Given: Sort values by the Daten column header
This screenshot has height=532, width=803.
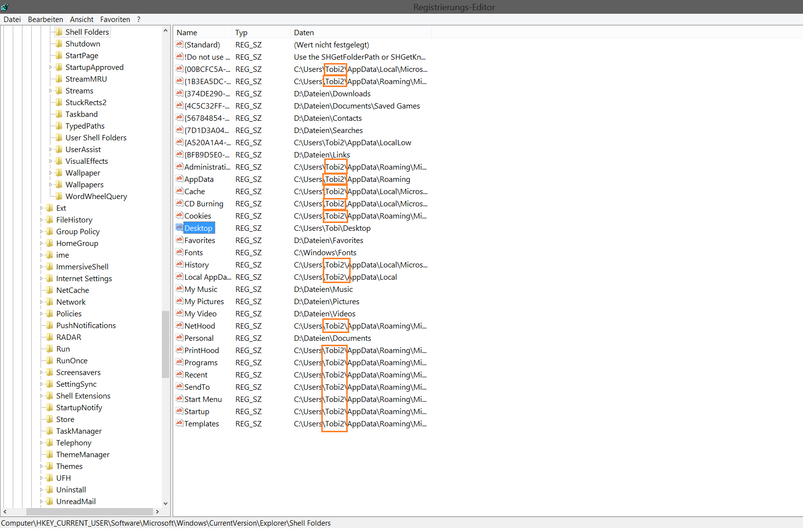Looking at the screenshot, I should pos(361,32).
